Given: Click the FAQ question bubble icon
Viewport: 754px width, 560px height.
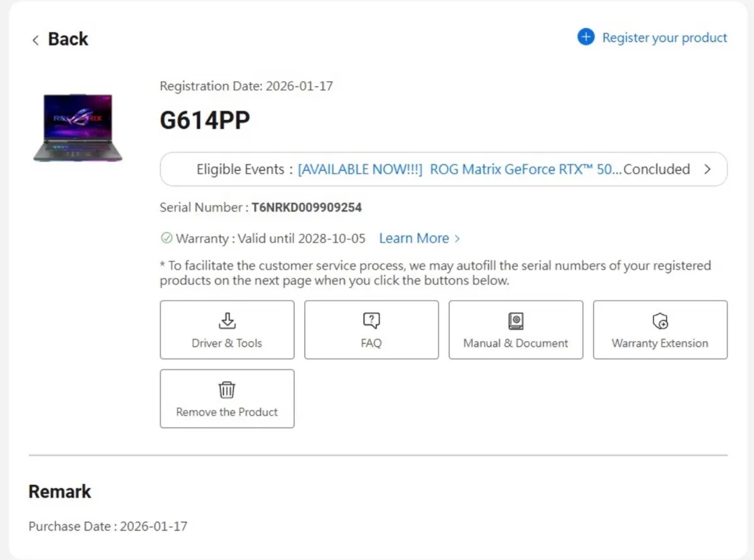Looking at the screenshot, I should [371, 321].
